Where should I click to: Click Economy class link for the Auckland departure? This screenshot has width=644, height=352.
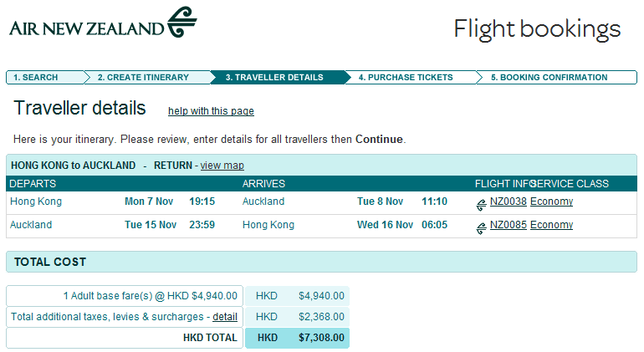click(551, 225)
